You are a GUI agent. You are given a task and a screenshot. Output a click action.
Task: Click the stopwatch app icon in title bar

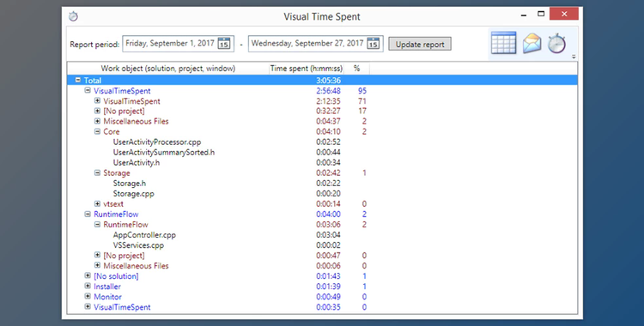[73, 16]
